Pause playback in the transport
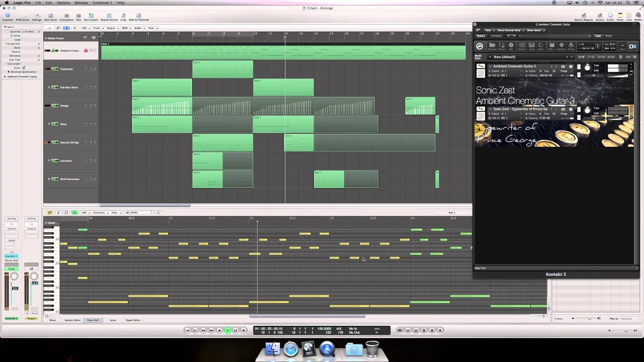Viewport: 644px width, 362px height. coord(235,330)
